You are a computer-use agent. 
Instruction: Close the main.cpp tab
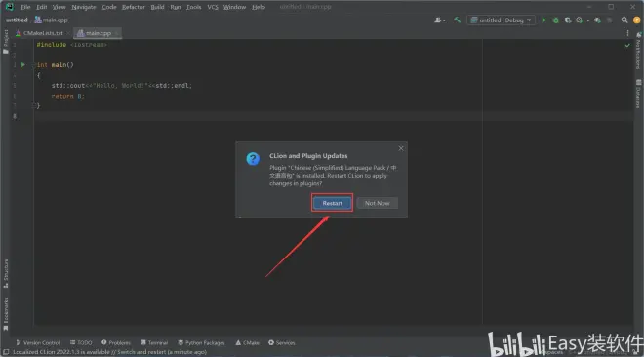coord(117,33)
